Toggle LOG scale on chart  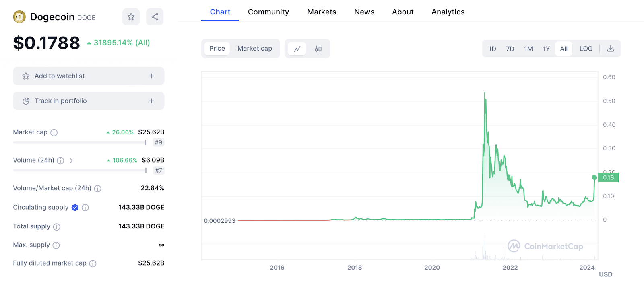[586, 49]
